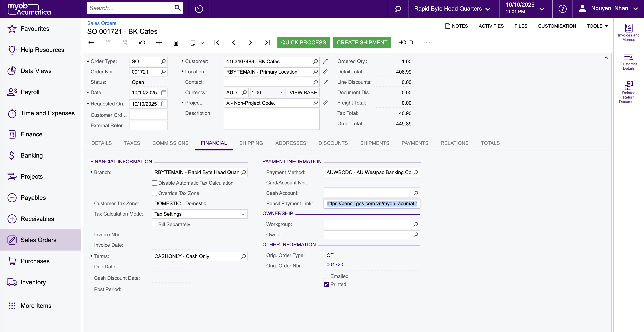Enable Disable Automatic Tax Calculation checkbox
This screenshot has width=644, height=332.
click(x=154, y=183)
